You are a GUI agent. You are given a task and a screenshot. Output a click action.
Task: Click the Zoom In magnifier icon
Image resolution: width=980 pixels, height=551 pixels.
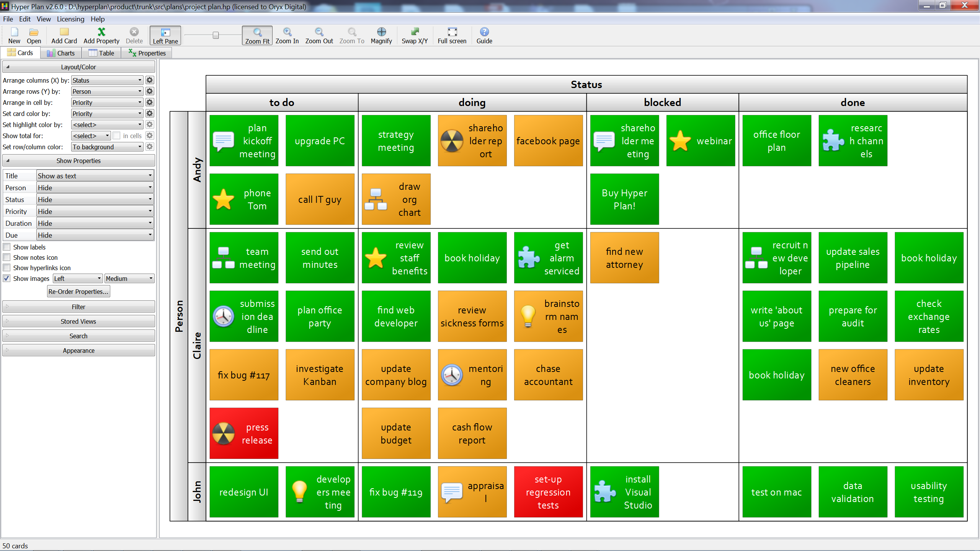[287, 32]
